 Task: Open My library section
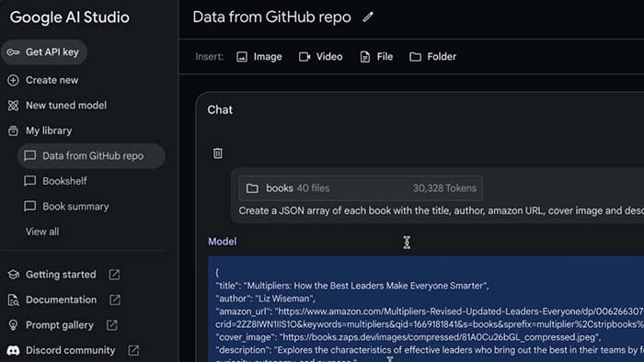click(x=40, y=130)
